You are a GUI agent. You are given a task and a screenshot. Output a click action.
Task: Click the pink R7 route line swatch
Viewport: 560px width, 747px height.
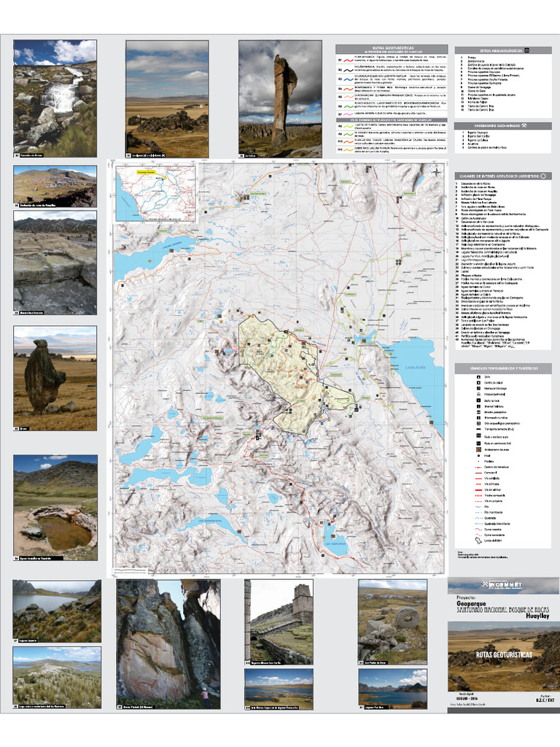tap(349, 115)
